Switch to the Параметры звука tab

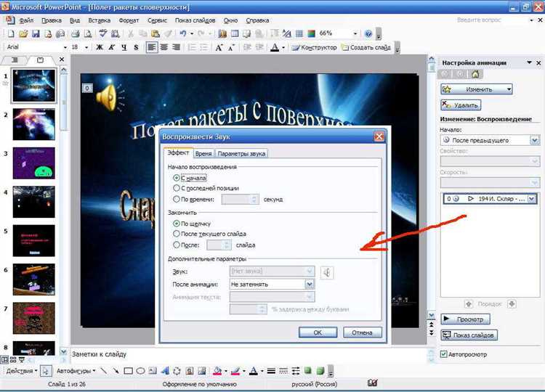click(x=241, y=153)
